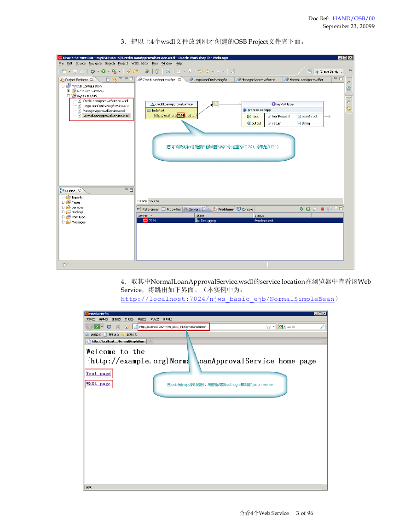399x532 pixels.
Task: Click the loanRequest input parameter cell
Action: [279, 117]
